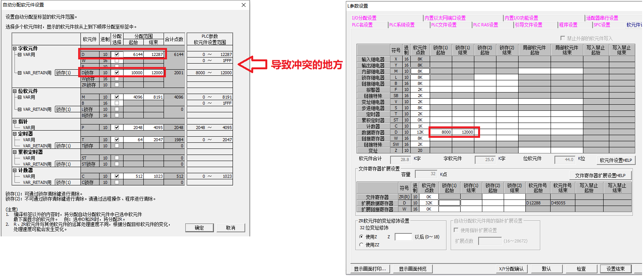Image resolution: width=644 pixels, height=276 pixels.
Task: Toggle allocation checkbox for M device
Action: pyautogui.click(x=117, y=97)
